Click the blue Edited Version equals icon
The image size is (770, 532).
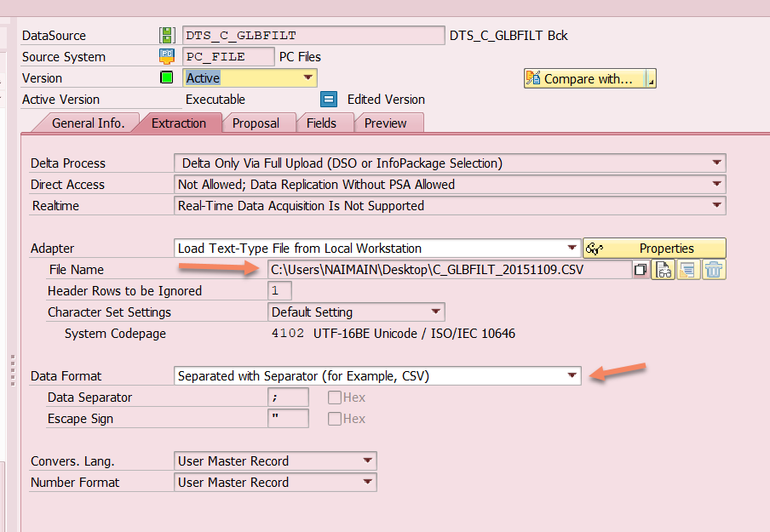[x=329, y=100]
